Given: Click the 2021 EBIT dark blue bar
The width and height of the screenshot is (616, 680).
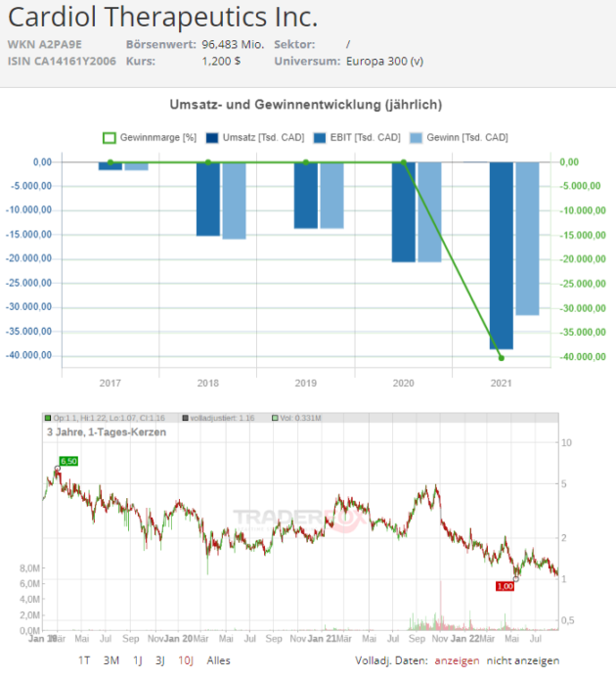Looking at the screenshot, I should (x=502, y=256).
